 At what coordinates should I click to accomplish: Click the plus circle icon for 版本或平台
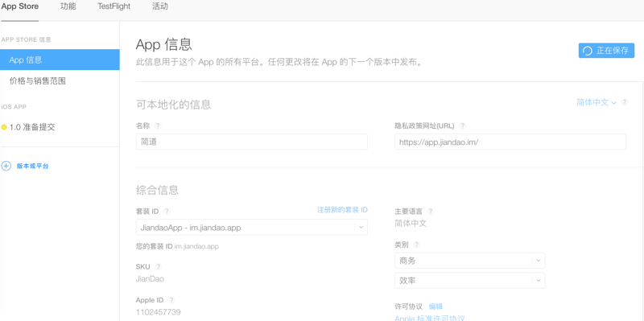pyautogui.click(x=6, y=167)
